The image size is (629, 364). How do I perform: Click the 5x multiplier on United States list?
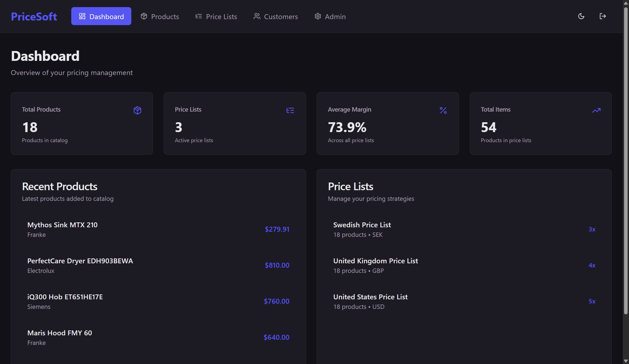592,301
